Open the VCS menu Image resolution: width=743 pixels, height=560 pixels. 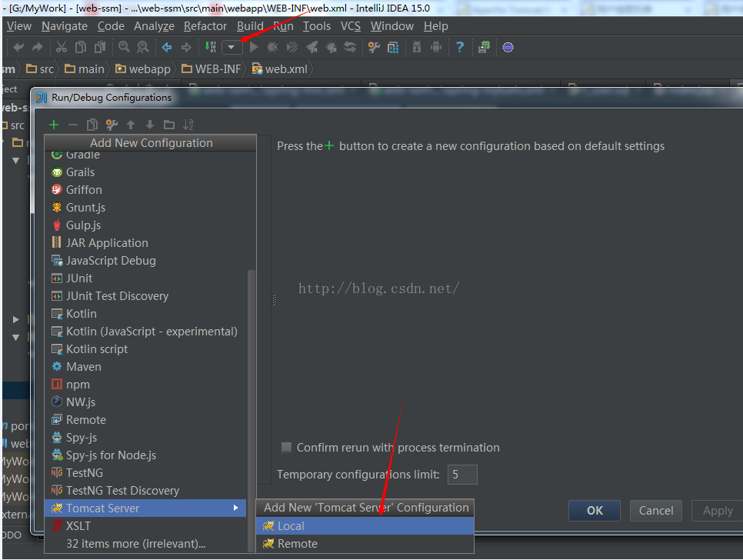351,26
